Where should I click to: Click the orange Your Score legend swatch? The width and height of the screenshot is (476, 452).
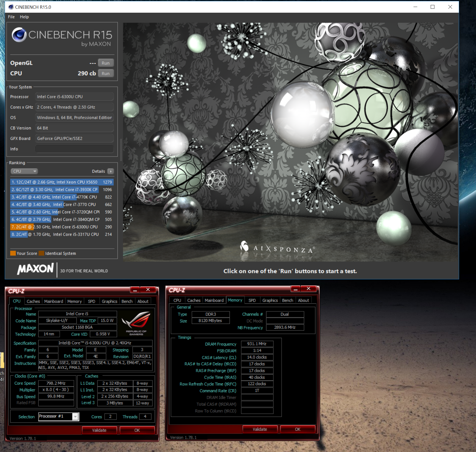(13, 253)
